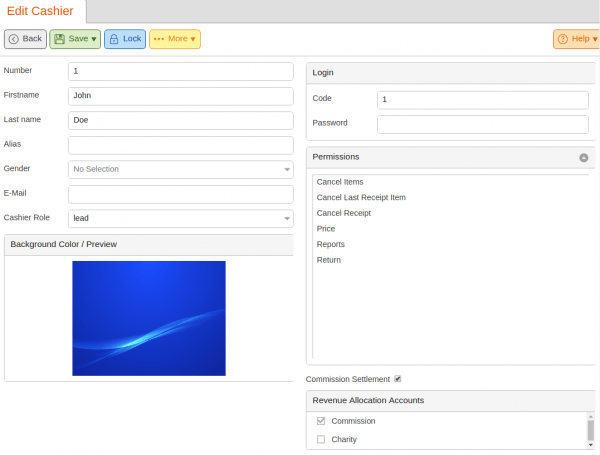Click the Password input field
The image size is (600, 455).
pyautogui.click(x=483, y=124)
